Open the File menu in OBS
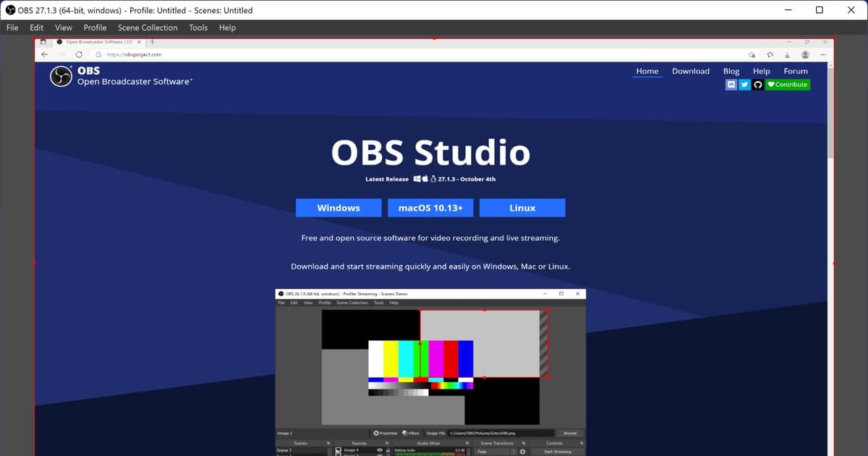This screenshot has width=868, height=456. click(x=12, y=28)
